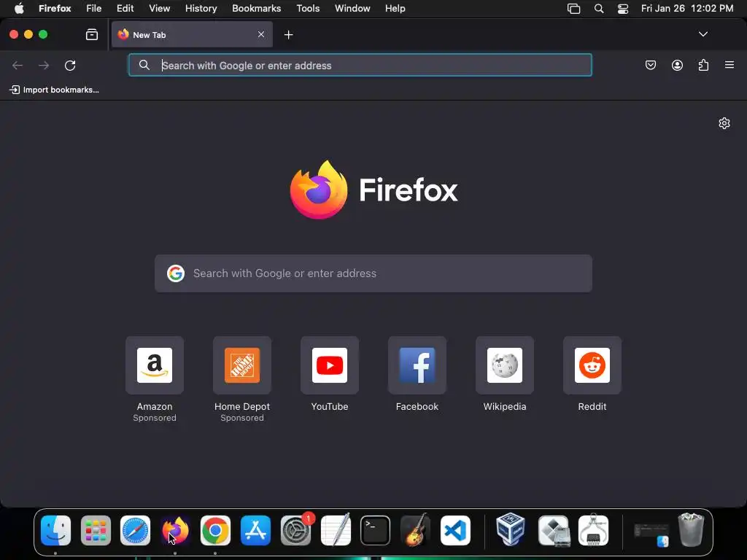The width and height of the screenshot is (747, 560).
Task: Open a new tab with plus button
Action: point(288,35)
